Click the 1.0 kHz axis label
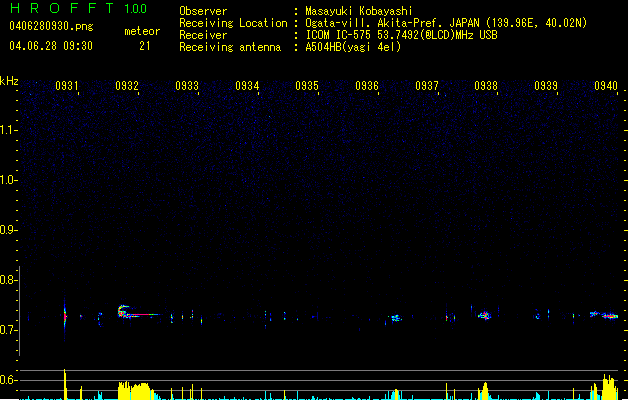Image resolution: width=629 pixels, height=400 pixels. (8, 179)
